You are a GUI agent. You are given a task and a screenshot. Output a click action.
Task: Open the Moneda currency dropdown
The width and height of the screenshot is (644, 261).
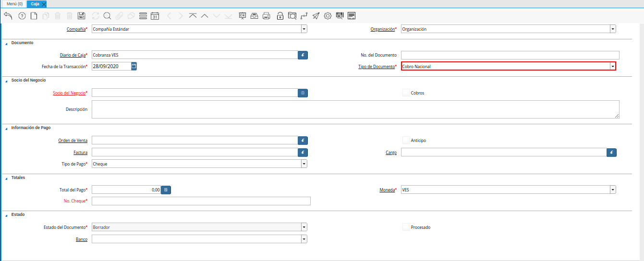pos(613,190)
